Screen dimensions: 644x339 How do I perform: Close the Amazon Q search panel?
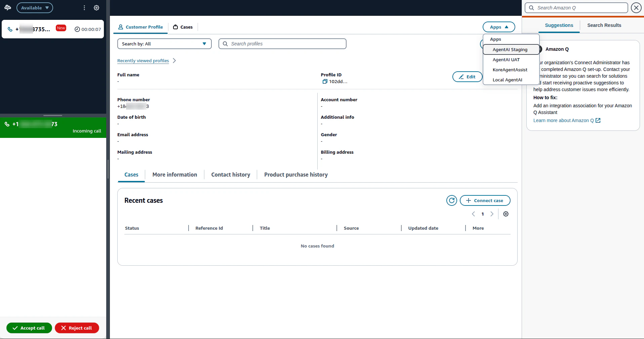click(636, 8)
